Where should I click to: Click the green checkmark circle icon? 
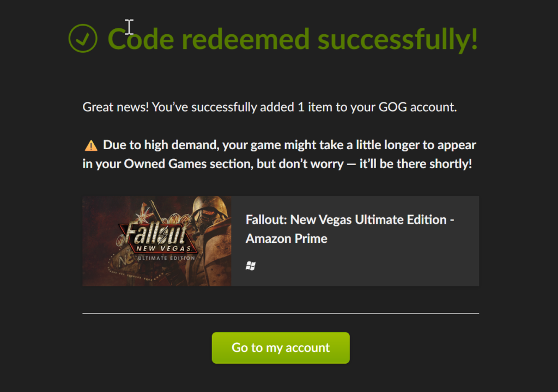83,39
